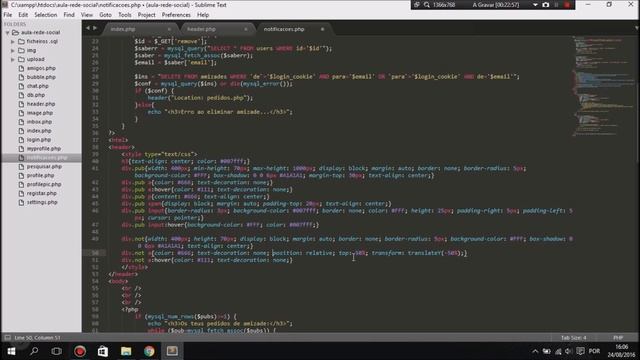640x360 pixels.
Task: Expand the ficheiros .sql folder
Action: pos(13,41)
